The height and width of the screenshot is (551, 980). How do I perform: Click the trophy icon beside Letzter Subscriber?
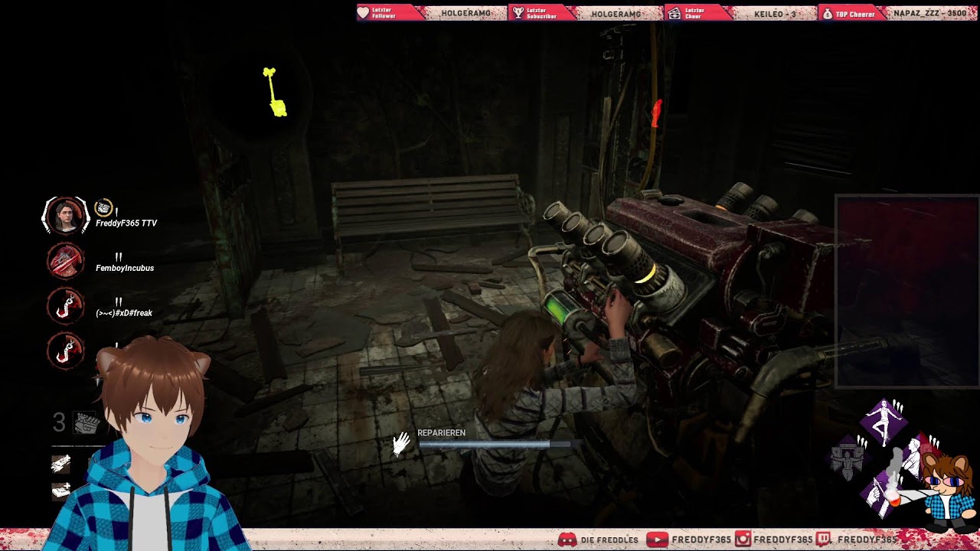coord(518,13)
